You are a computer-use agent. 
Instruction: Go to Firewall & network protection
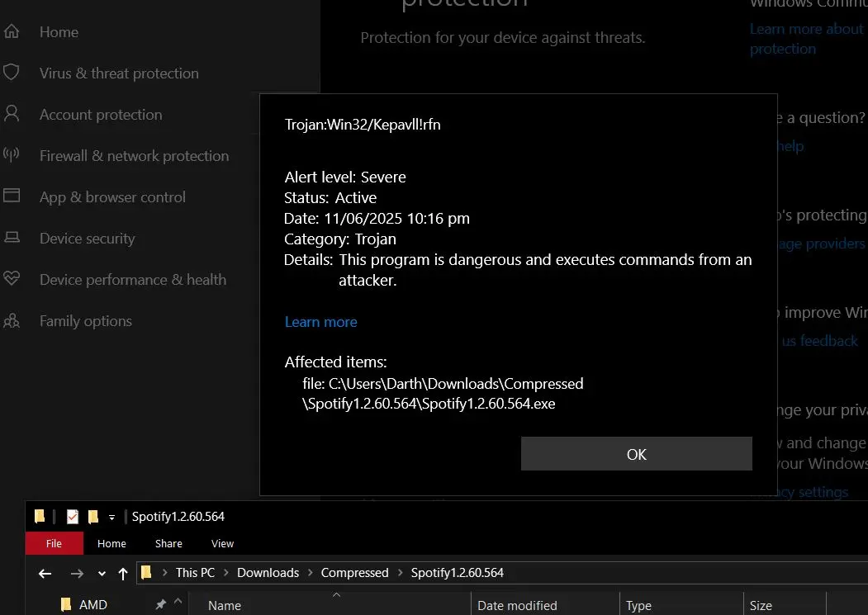click(x=134, y=156)
